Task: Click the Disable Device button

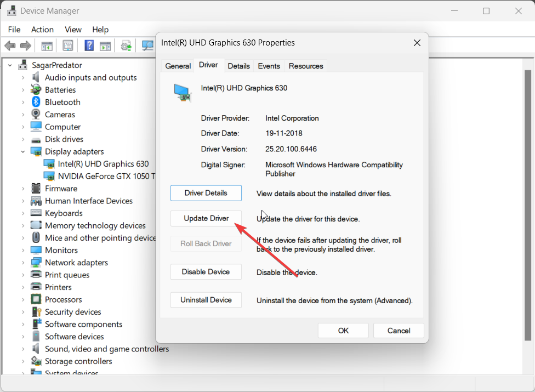Action: [x=206, y=272]
